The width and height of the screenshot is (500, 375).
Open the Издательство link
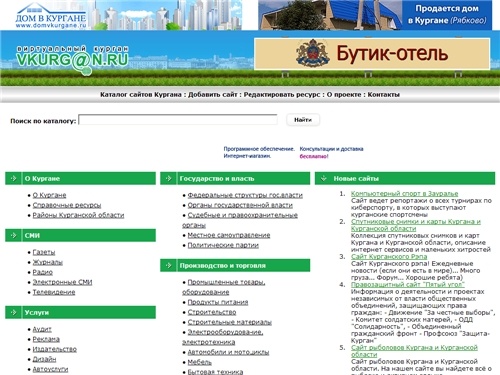[55, 349]
